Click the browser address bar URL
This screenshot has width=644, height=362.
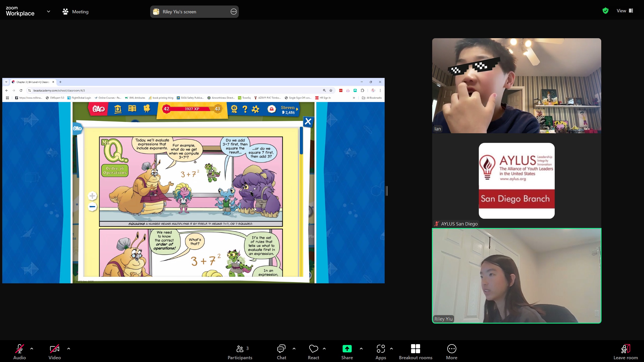coord(59,90)
